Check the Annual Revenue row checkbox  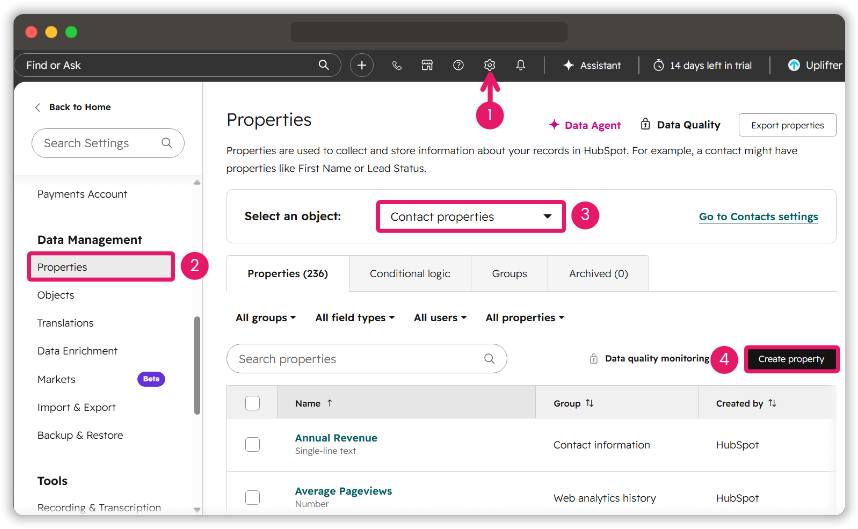tap(252, 444)
